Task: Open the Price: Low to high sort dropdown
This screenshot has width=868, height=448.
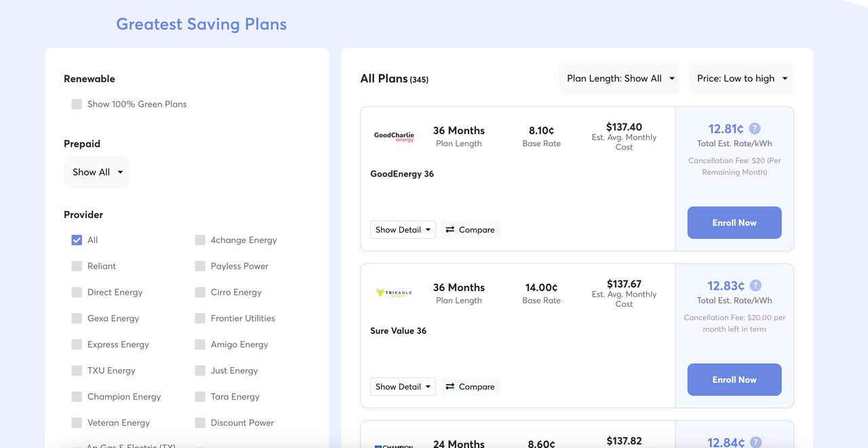Action: pyautogui.click(x=741, y=79)
